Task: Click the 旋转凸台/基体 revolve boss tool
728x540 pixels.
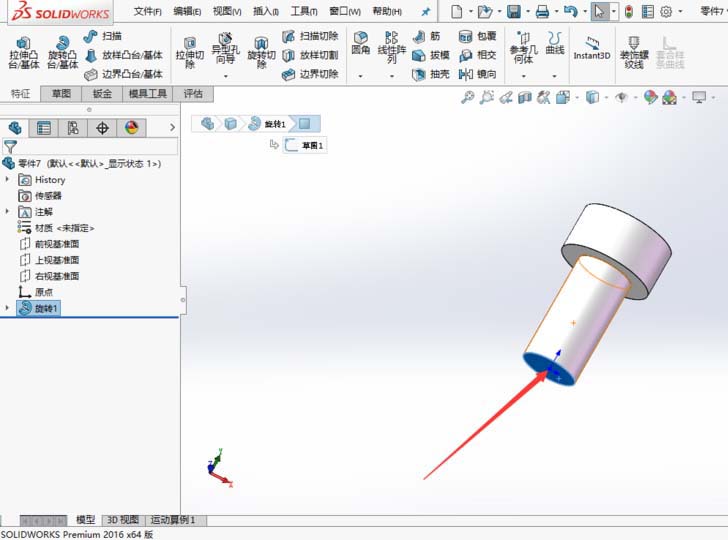Action: pos(62,52)
